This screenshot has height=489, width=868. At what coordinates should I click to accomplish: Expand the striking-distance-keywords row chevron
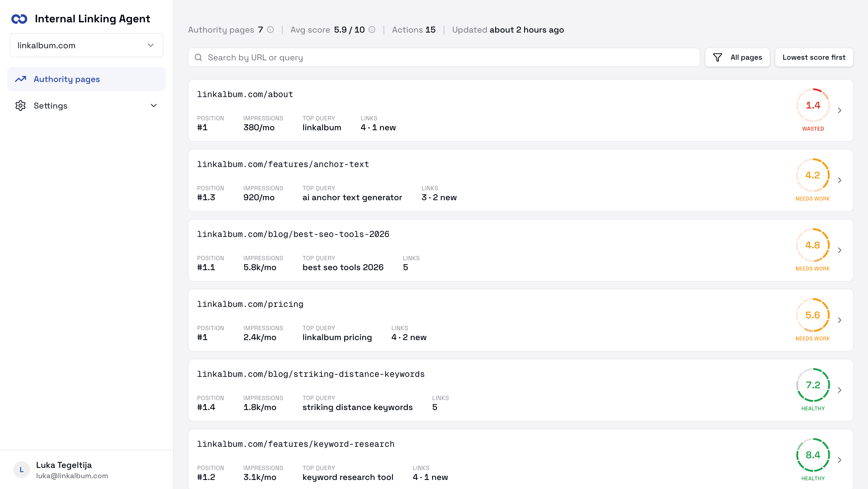(x=840, y=390)
